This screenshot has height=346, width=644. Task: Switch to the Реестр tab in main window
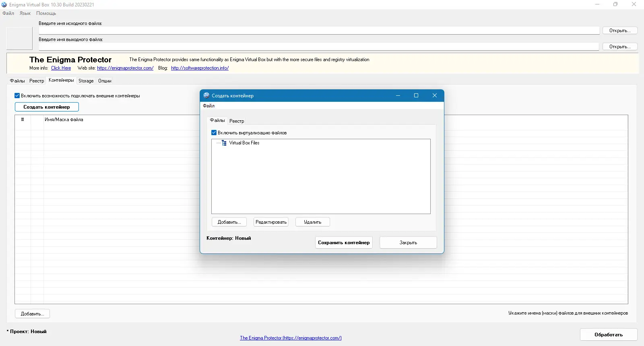click(x=37, y=81)
